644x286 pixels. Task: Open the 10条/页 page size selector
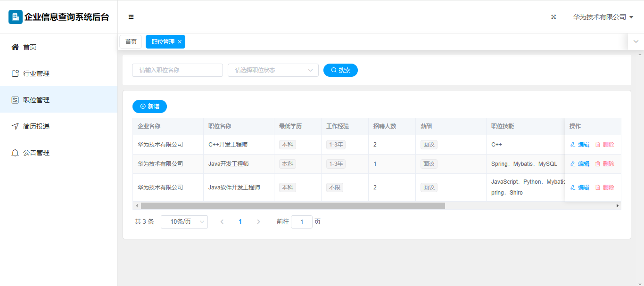click(x=184, y=222)
